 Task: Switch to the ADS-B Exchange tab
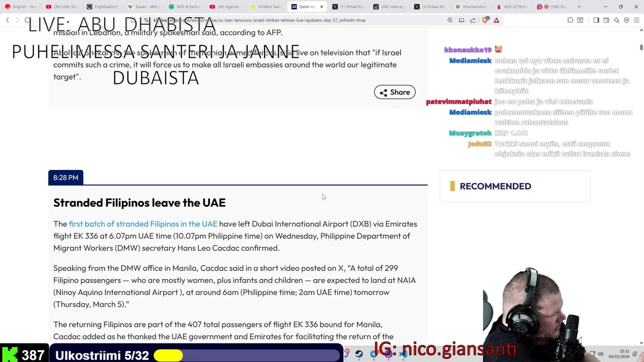(x=185, y=7)
